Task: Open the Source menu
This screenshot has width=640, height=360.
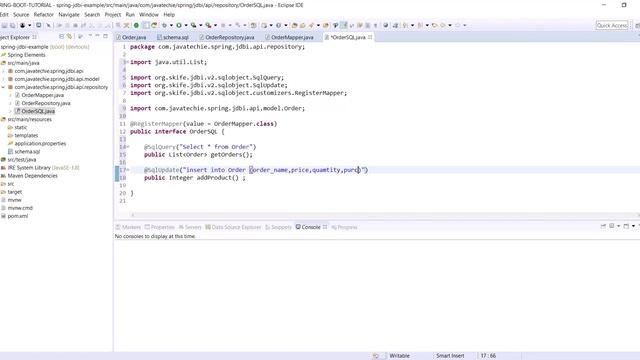Action: 21,14
